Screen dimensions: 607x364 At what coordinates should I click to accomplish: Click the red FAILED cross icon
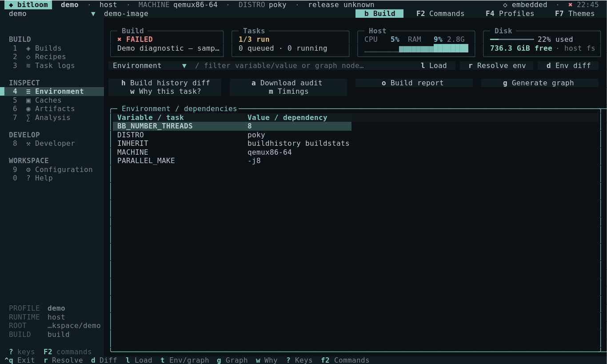click(x=120, y=40)
